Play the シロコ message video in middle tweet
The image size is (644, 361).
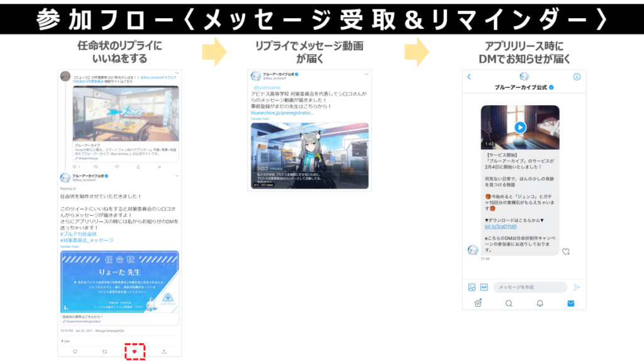tap(309, 155)
